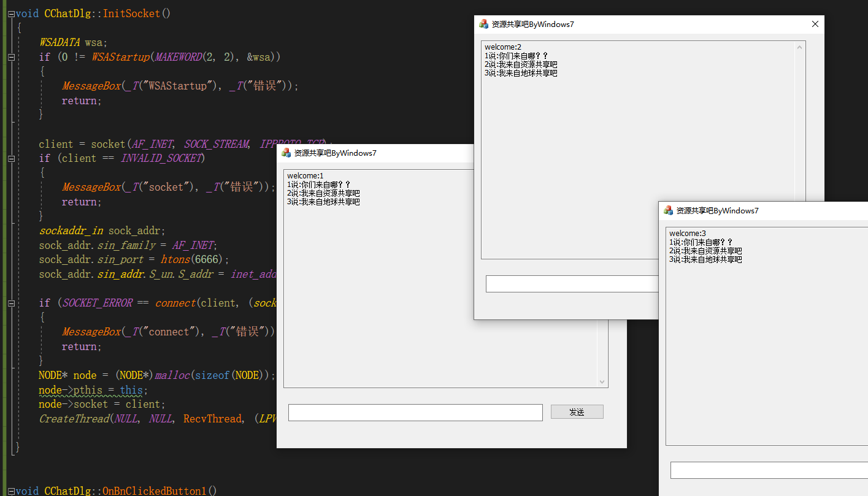Viewport: 868px width, 496px height.
Task: Click '1说:你们来自哪？？' in the welcome:2 window
Action: (517, 56)
